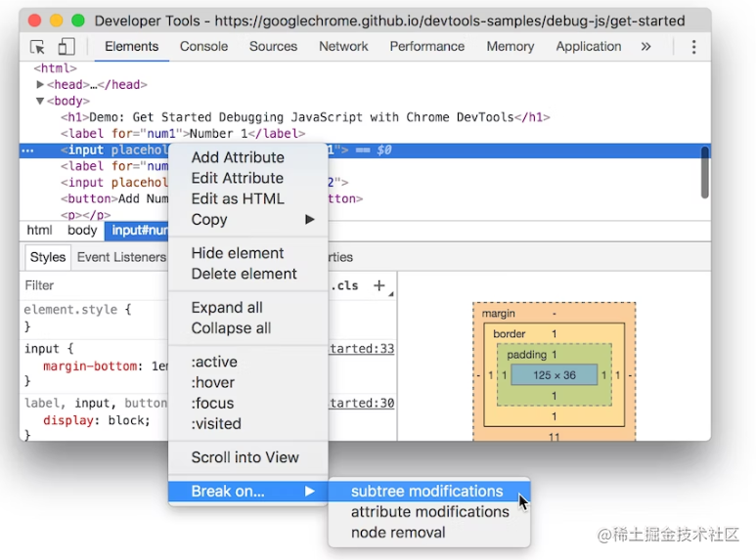Switch to the Sources tab
This screenshot has height=560, width=756.
coord(273,46)
